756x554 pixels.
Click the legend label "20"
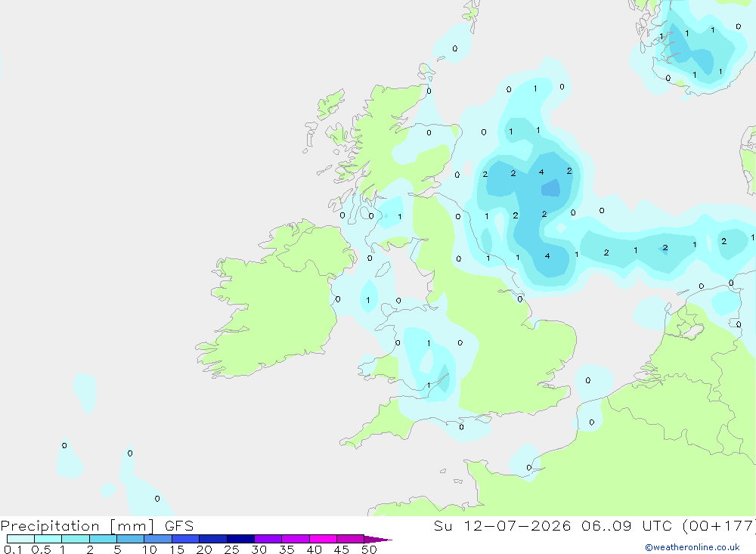click(x=204, y=549)
